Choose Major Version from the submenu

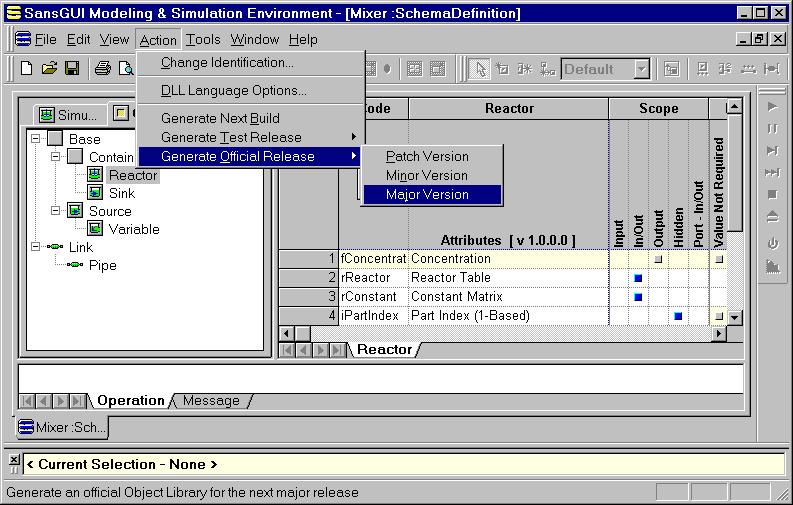click(x=427, y=194)
